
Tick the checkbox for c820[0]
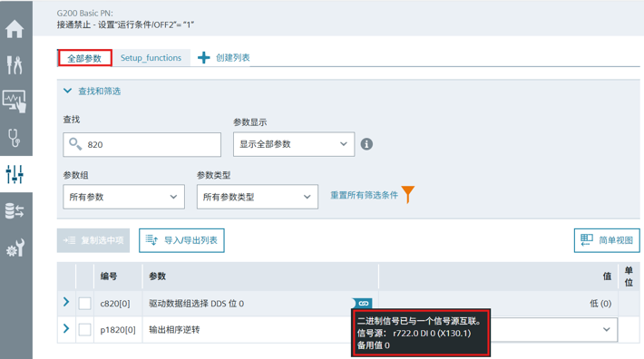pyautogui.click(x=84, y=304)
